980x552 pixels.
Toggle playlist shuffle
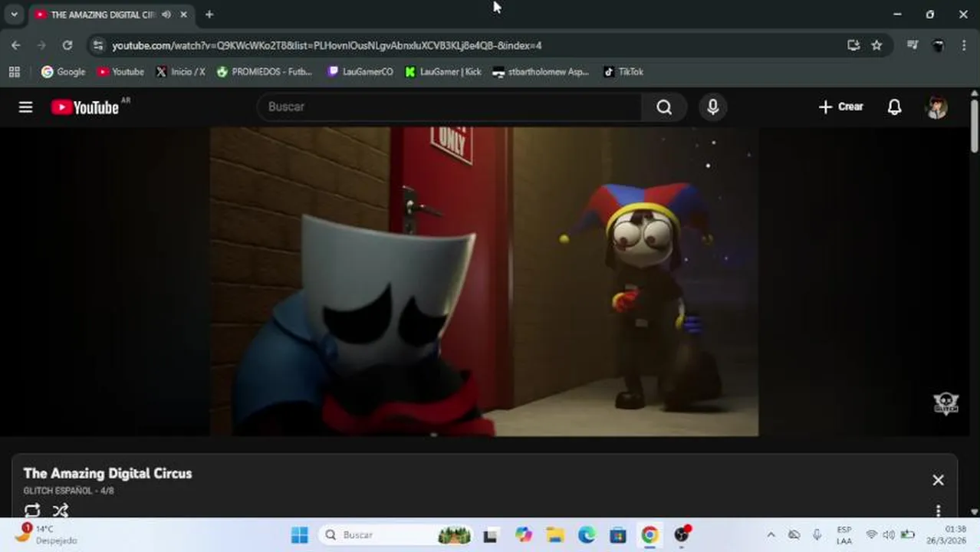pyautogui.click(x=61, y=510)
